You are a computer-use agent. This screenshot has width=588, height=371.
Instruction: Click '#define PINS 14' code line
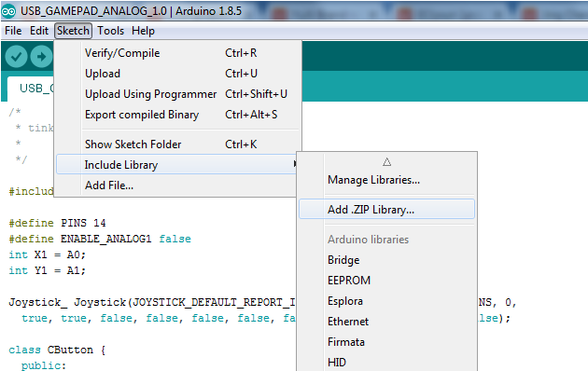point(57,223)
